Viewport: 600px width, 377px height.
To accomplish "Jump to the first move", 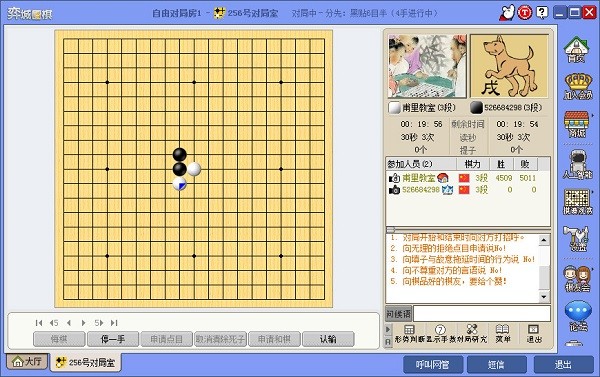I will (39, 323).
